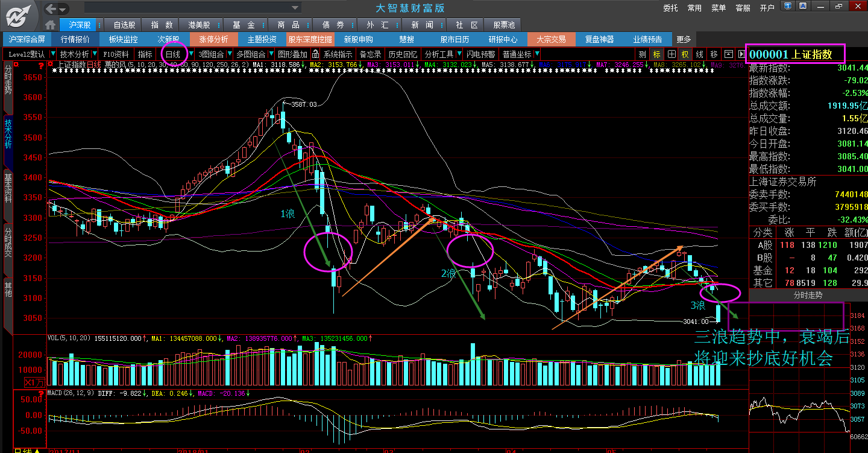Open the 菜单 menu
This screenshot has width=868, height=453.
pos(719,8)
